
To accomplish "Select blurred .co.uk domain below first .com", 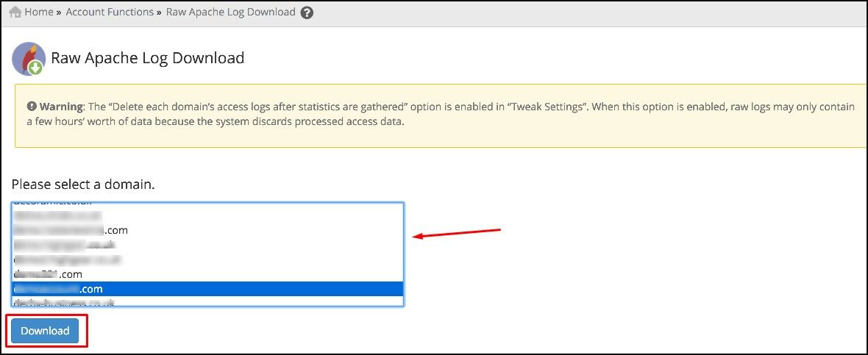I will pyautogui.click(x=207, y=244).
